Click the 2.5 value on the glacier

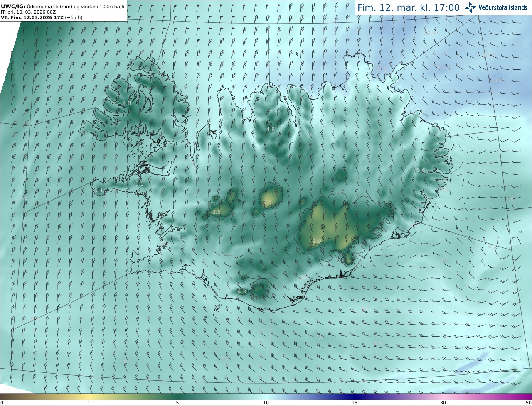click(268, 203)
